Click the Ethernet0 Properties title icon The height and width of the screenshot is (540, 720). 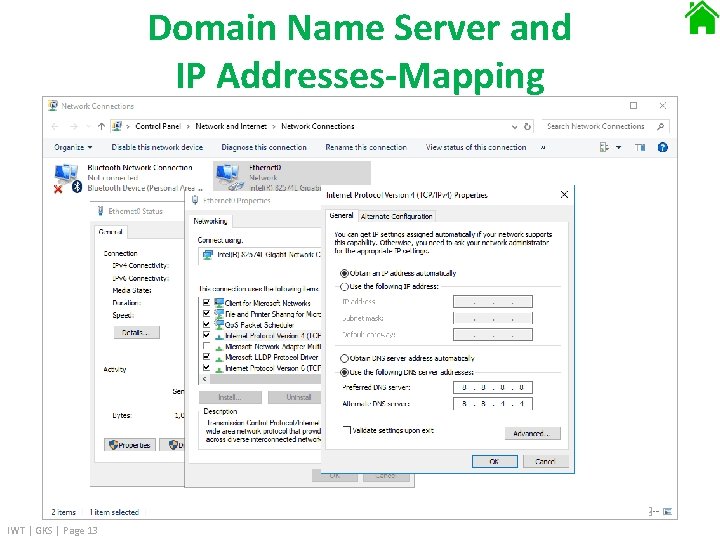pos(195,200)
